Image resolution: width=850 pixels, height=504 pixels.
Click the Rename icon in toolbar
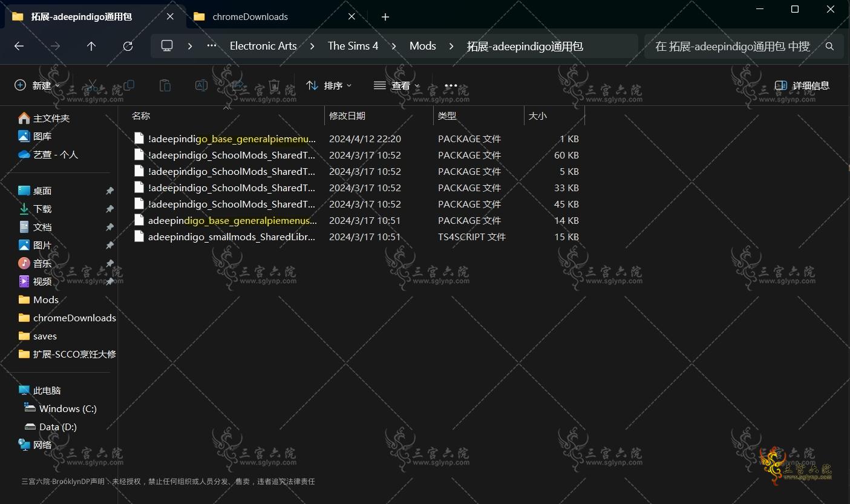(x=201, y=85)
